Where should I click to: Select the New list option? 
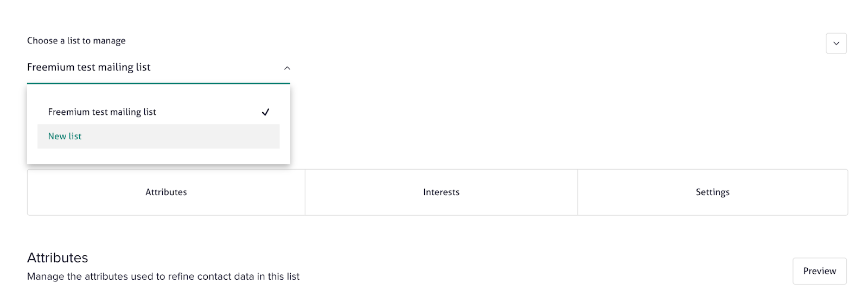(65, 137)
